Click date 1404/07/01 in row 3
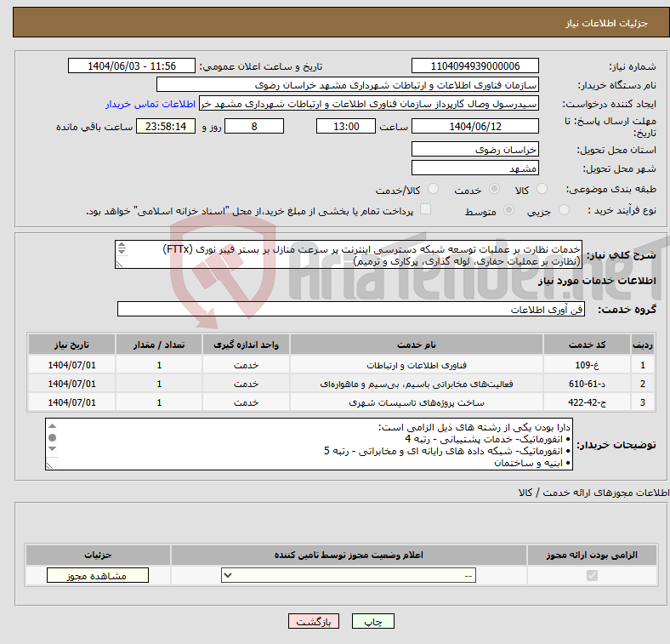This screenshot has width=670, height=644. (71, 402)
